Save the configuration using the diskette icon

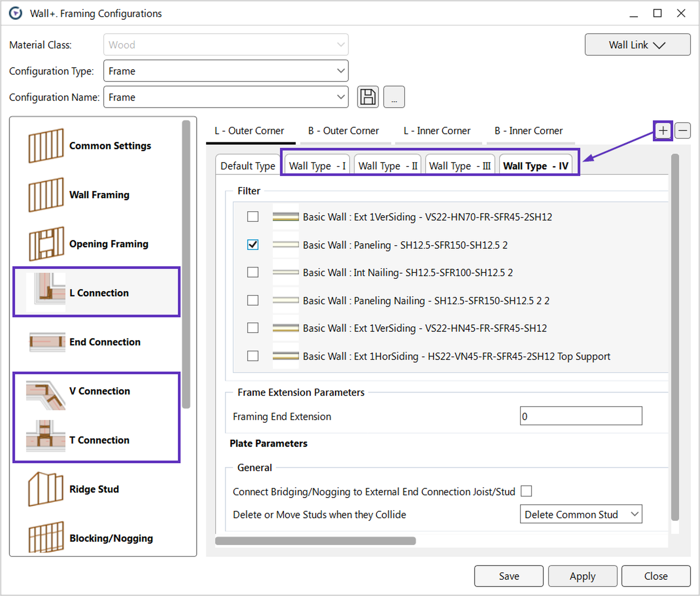pyautogui.click(x=368, y=97)
